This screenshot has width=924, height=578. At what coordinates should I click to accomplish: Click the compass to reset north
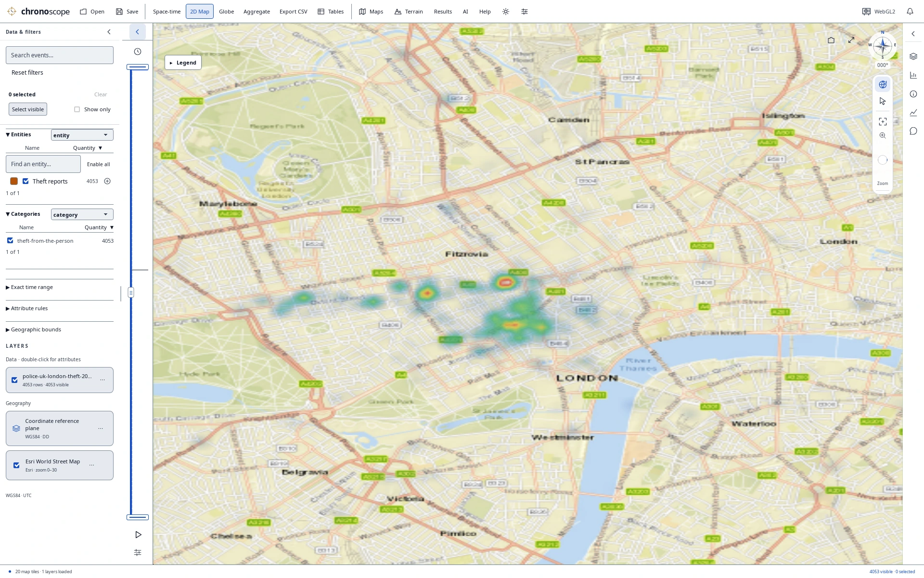click(883, 46)
